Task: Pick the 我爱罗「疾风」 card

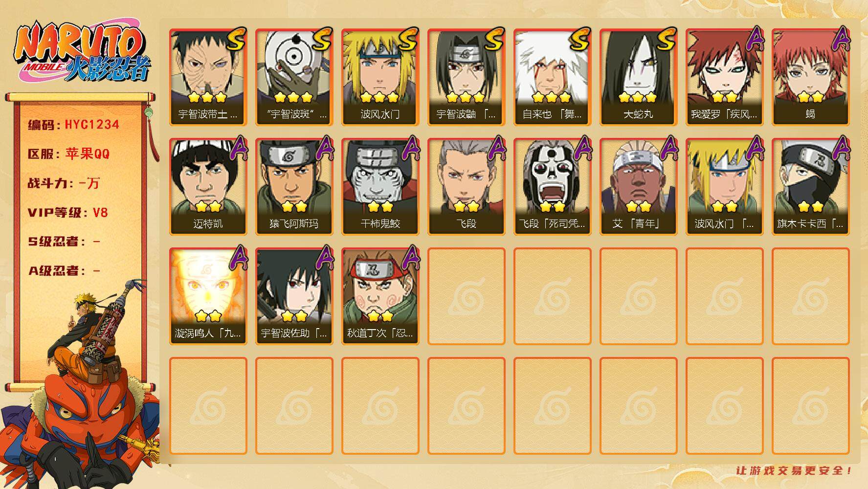Action: (x=725, y=77)
